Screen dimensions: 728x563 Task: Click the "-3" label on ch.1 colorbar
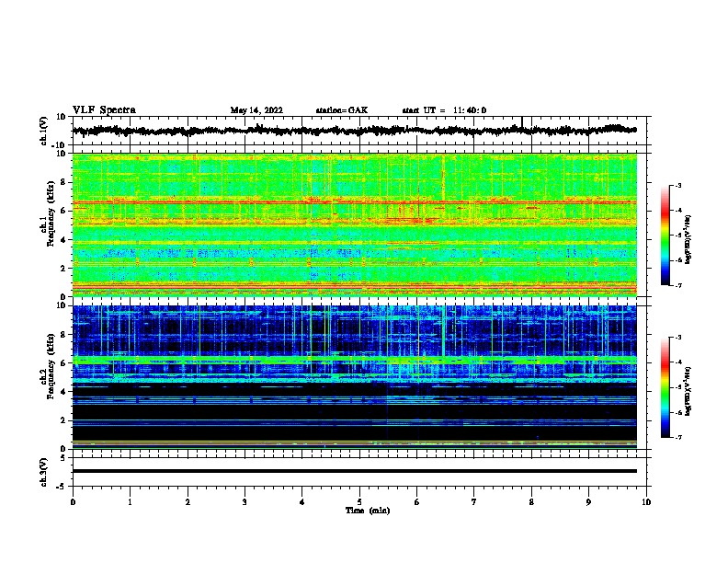677,185
